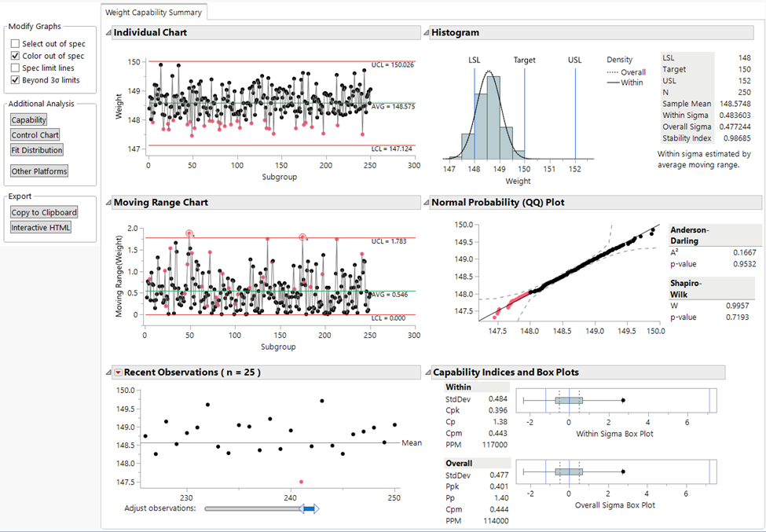Viewport: 766px width, 532px height.
Task: Copy the report to clipboard
Action: pos(44,211)
